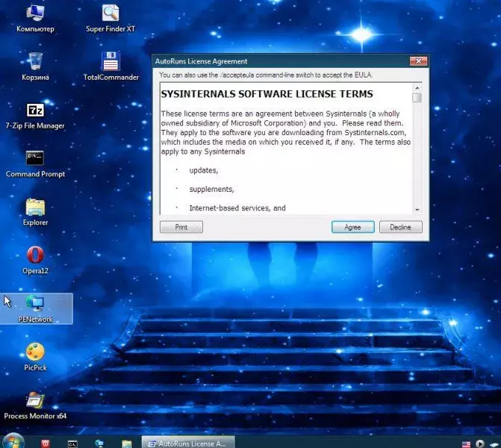Click the Agree button
This screenshot has width=501, height=448.
click(x=352, y=227)
